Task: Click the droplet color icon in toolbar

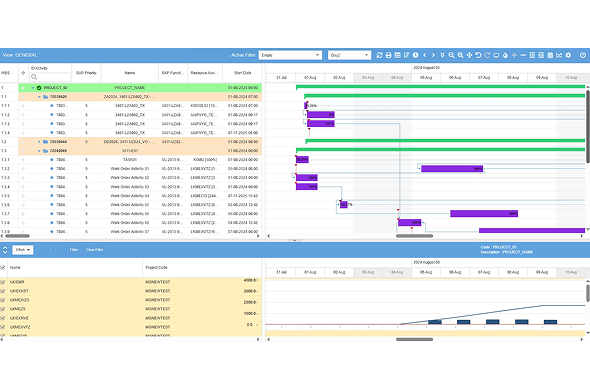Action: coord(505,55)
